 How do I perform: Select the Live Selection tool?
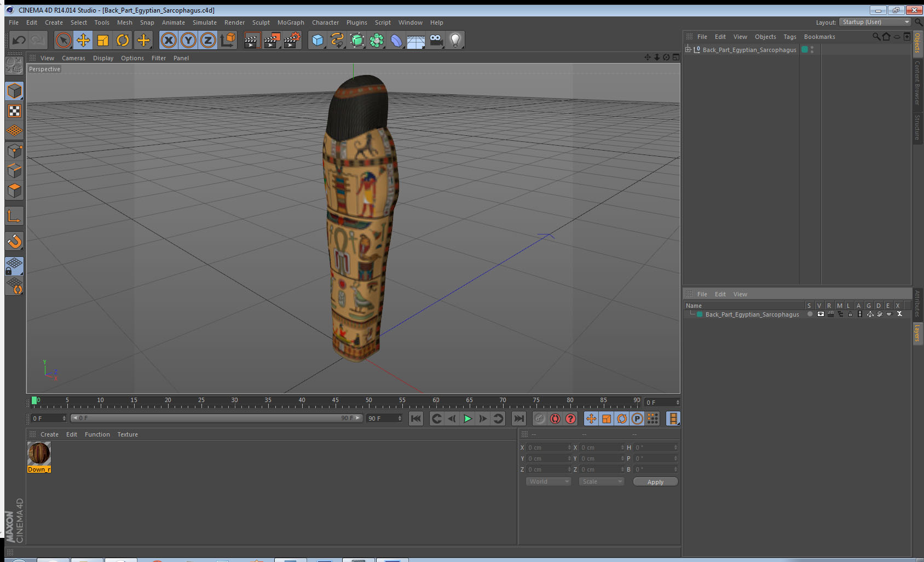pos(63,40)
